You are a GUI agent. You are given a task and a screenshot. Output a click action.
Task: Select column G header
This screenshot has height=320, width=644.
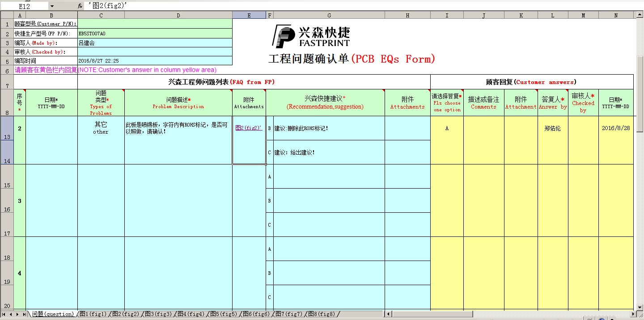pos(329,15)
